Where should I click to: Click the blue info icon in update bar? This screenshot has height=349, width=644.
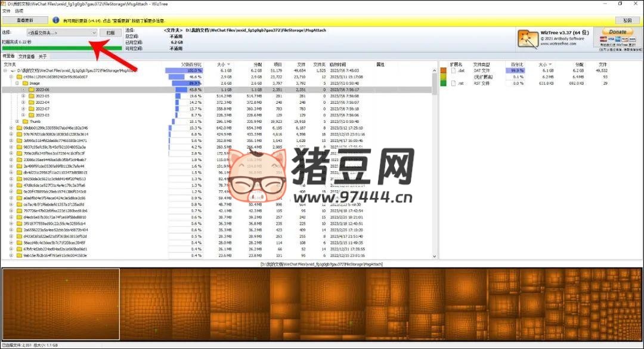coord(56,20)
